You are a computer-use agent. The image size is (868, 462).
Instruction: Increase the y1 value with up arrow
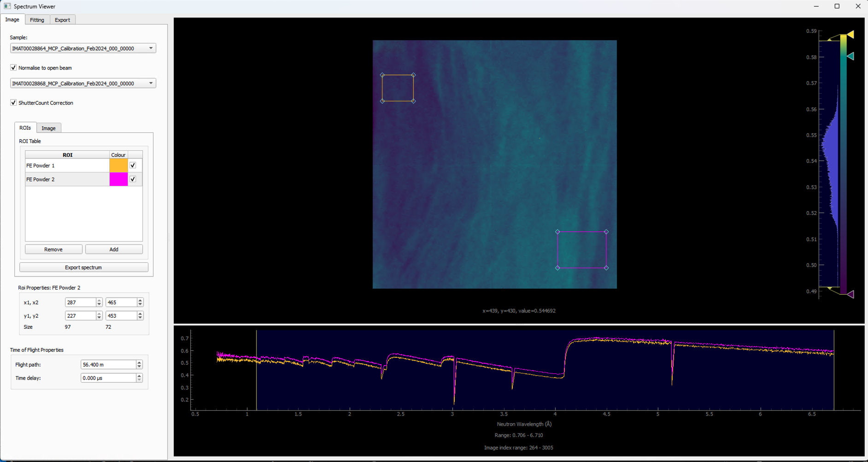[x=99, y=314]
